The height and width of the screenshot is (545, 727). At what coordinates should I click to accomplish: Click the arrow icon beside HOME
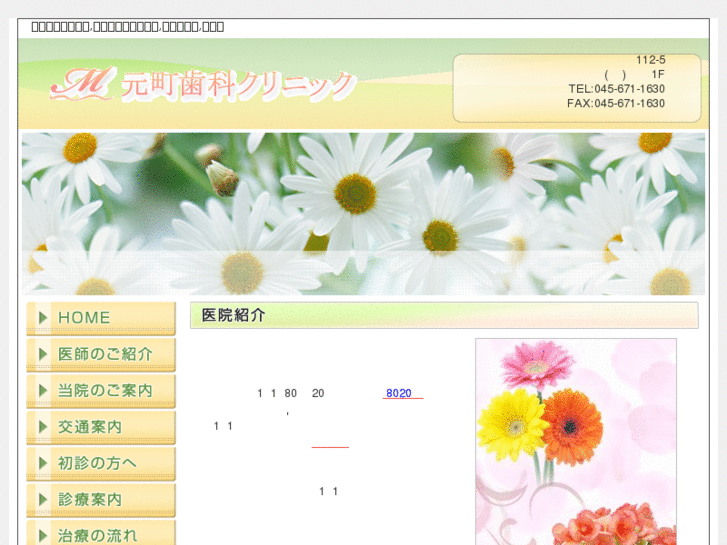(x=43, y=318)
